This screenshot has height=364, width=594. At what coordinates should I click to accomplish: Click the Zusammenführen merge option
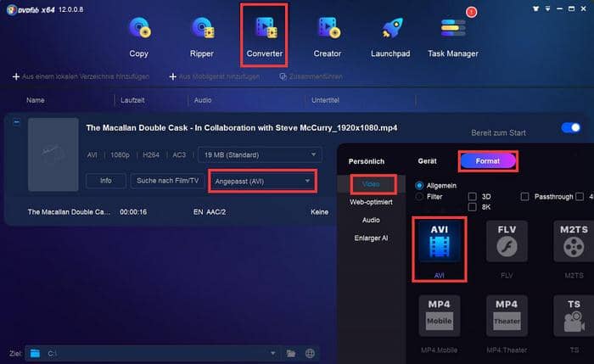coord(311,76)
